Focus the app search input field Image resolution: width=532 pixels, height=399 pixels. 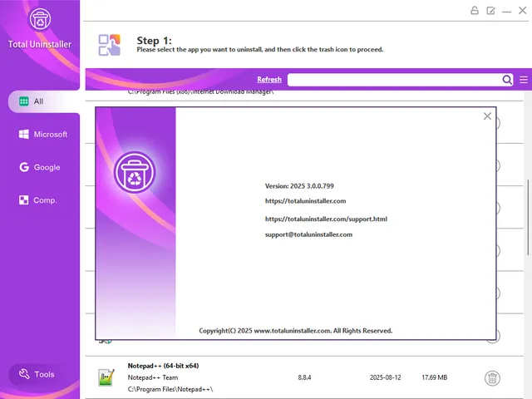coord(393,80)
